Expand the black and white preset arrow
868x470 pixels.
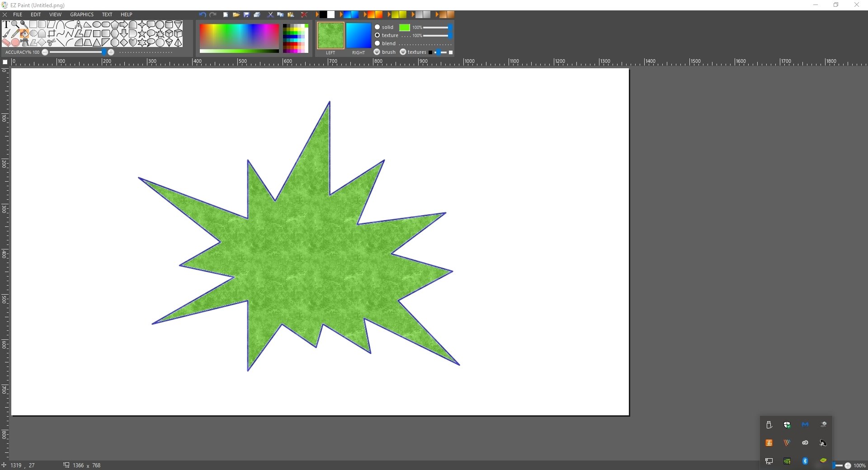click(317, 15)
